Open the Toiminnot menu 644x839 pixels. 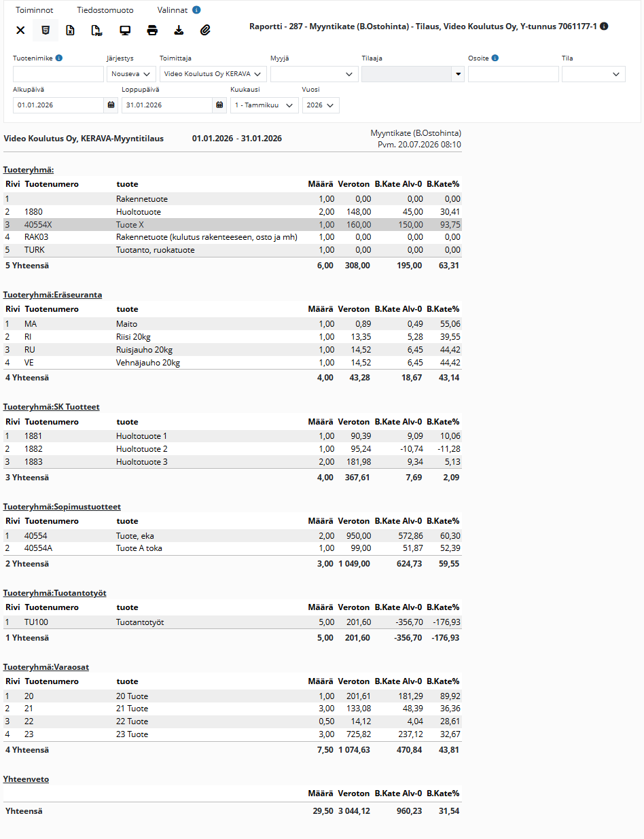click(x=35, y=10)
